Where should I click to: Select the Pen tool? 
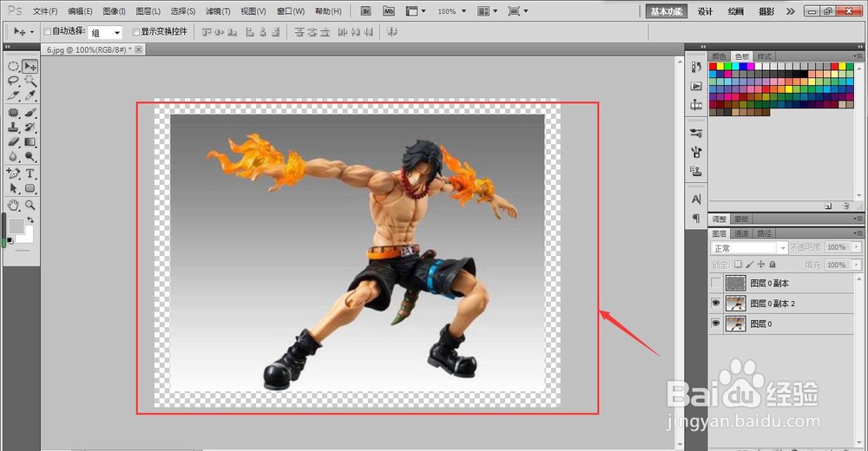pyautogui.click(x=13, y=173)
